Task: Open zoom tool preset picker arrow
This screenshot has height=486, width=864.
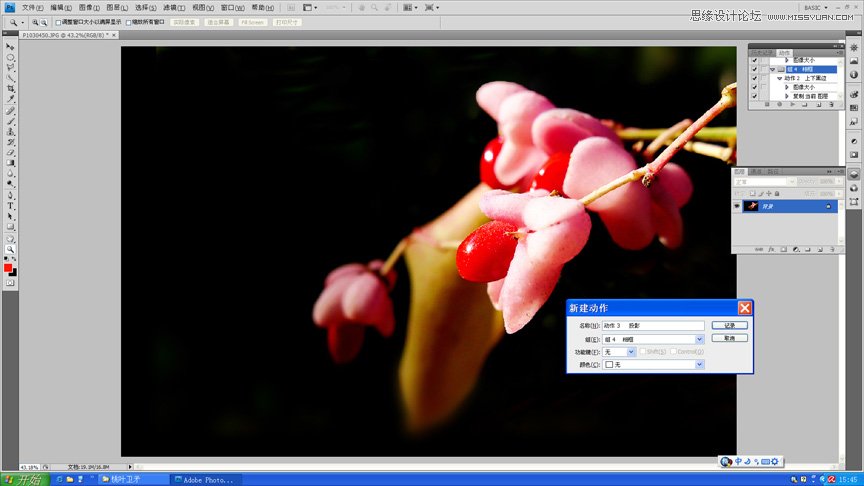Action: pyautogui.click(x=23, y=23)
